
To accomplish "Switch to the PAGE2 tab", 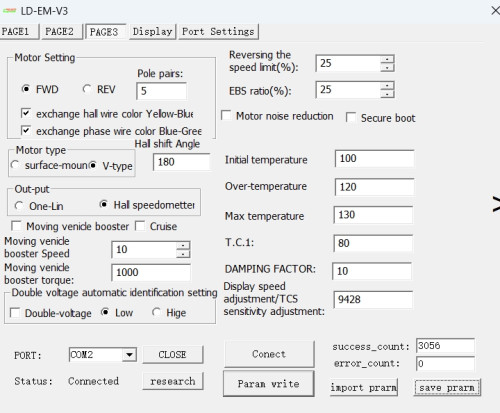I will [x=62, y=32].
